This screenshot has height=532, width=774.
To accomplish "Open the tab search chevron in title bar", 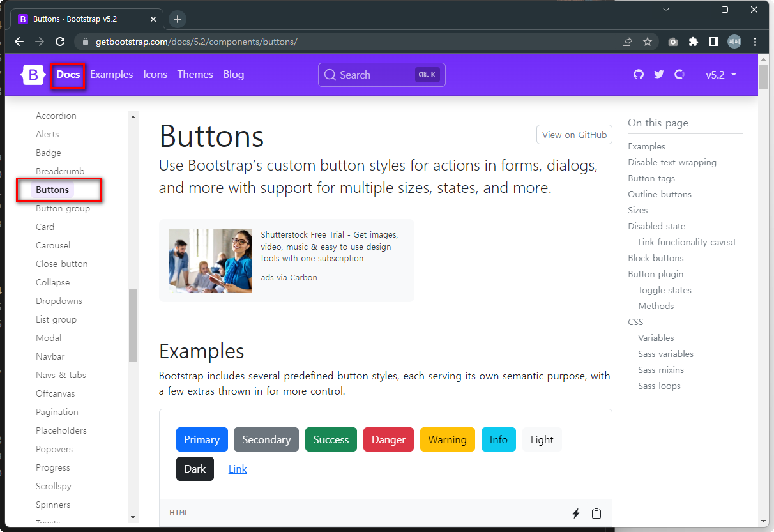I will [x=666, y=10].
